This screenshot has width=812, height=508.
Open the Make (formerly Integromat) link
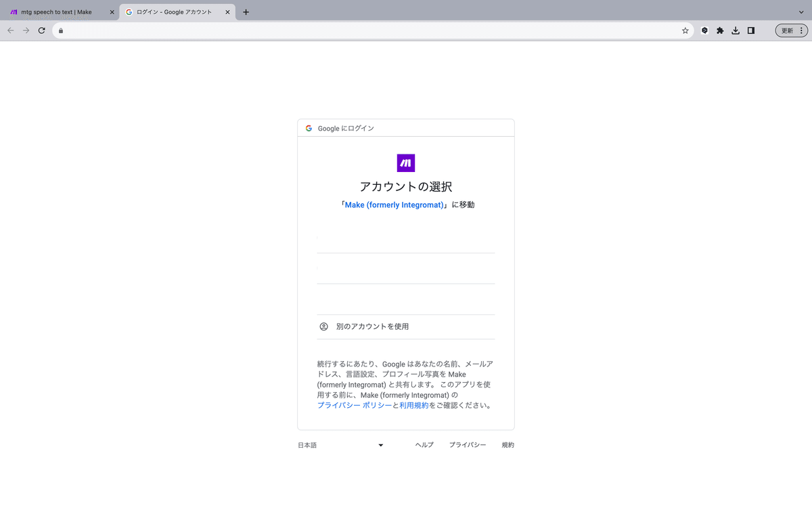click(x=394, y=205)
